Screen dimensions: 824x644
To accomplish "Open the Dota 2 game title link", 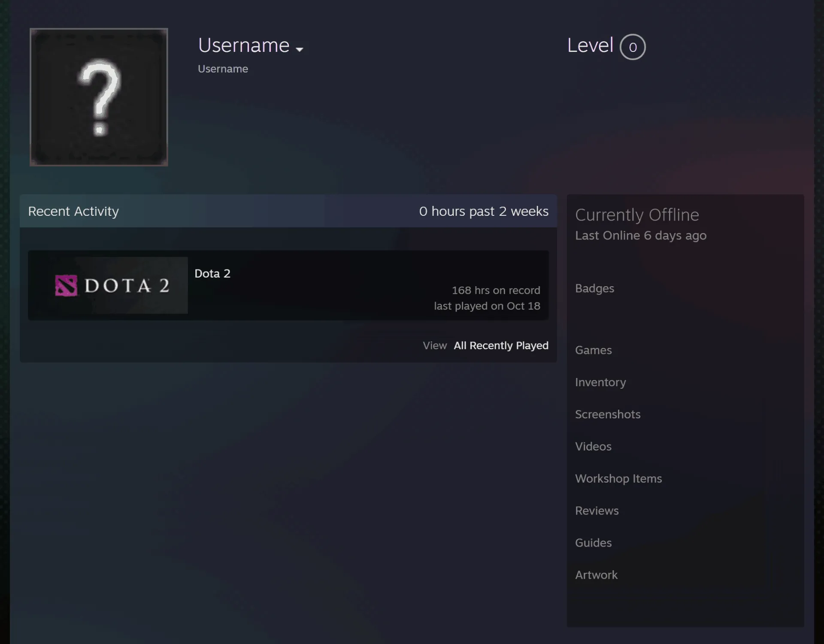I will click(212, 273).
